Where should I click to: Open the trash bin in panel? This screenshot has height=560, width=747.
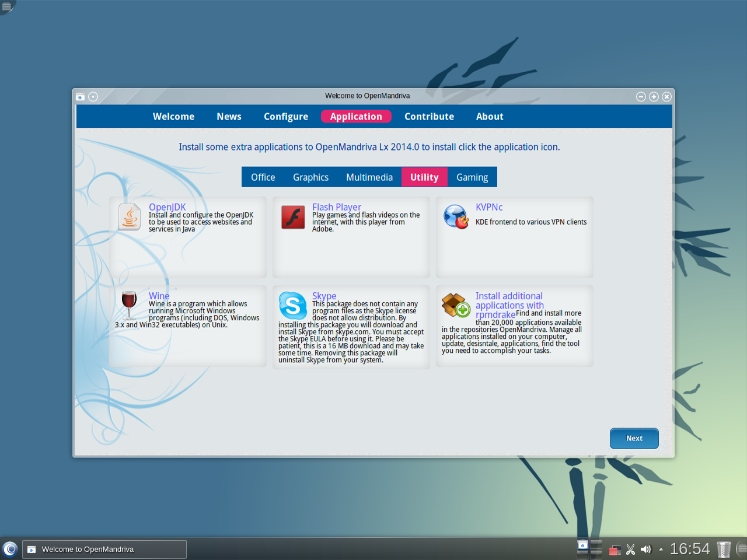coord(724,549)
